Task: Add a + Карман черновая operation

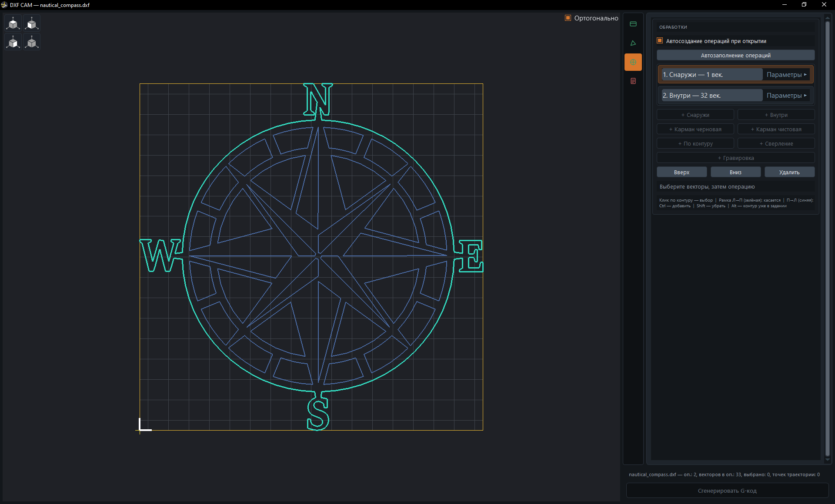Action: coord(695,129)
